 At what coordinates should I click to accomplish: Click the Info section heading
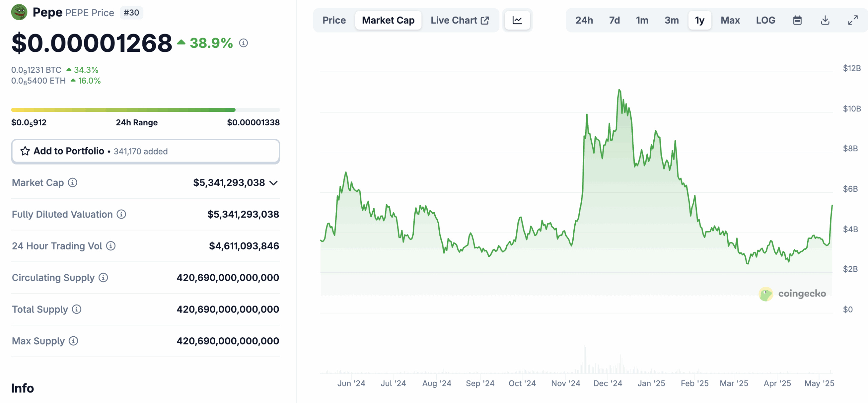(x=22, y=388)
